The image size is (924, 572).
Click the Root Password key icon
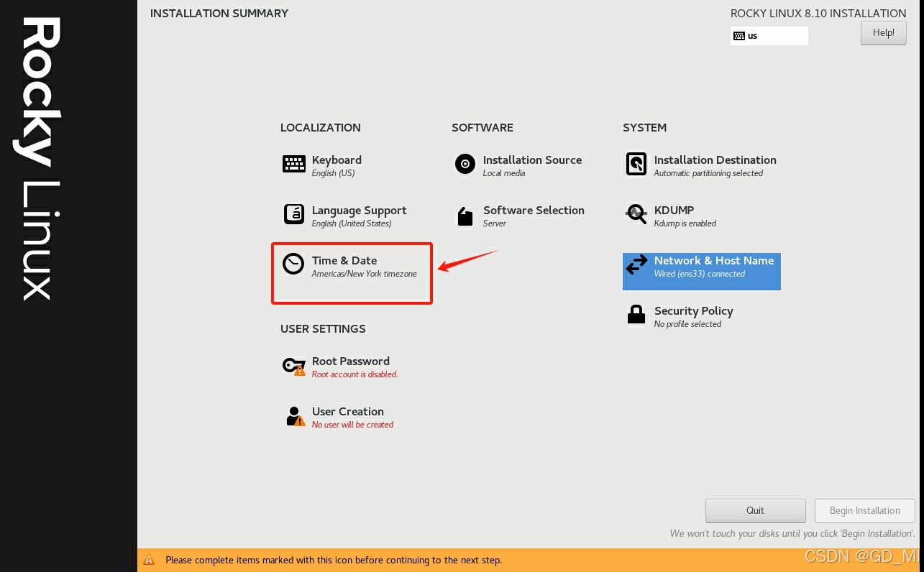click(294, 366)
